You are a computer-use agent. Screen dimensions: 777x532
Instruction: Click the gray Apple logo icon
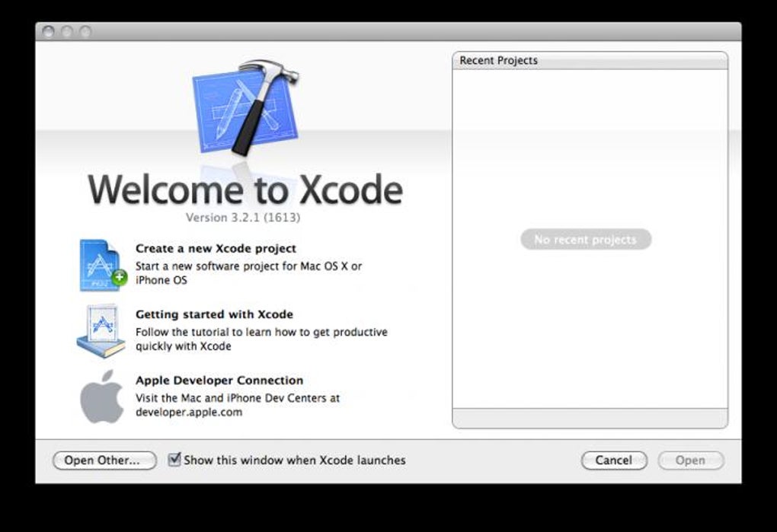click(102, 397)
